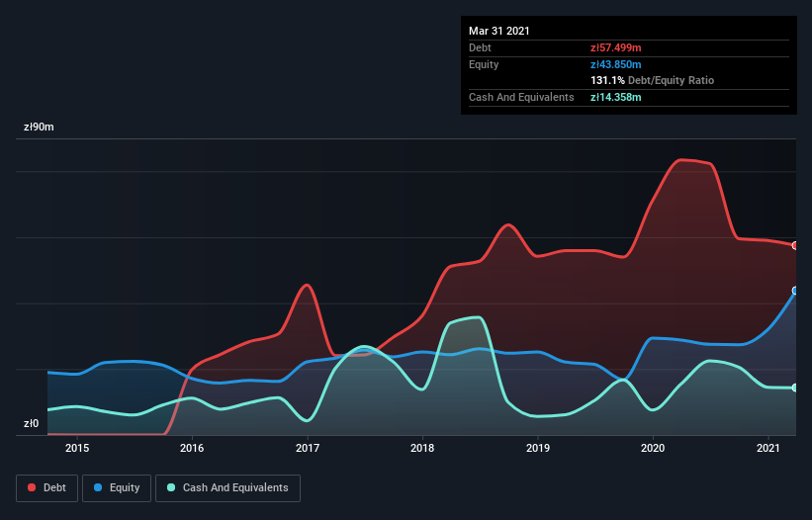Toggle Cash And Equivalents legend button
The image size is (812, 520).
click(227, 488)
